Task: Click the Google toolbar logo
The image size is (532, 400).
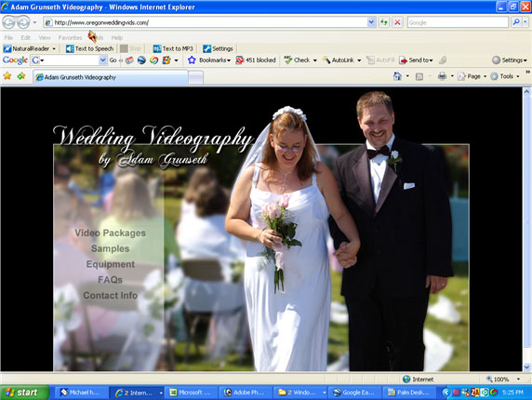Action: (15, 60)
